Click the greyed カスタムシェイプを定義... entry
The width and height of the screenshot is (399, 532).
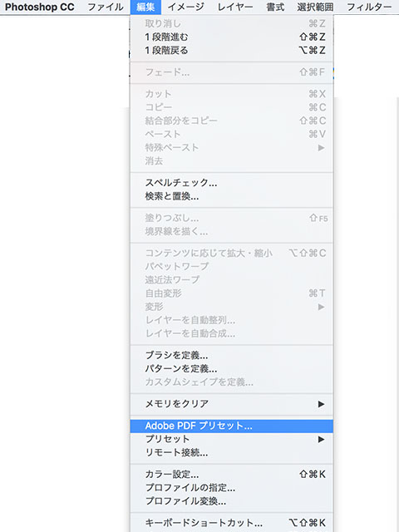(x=232, y=382)
